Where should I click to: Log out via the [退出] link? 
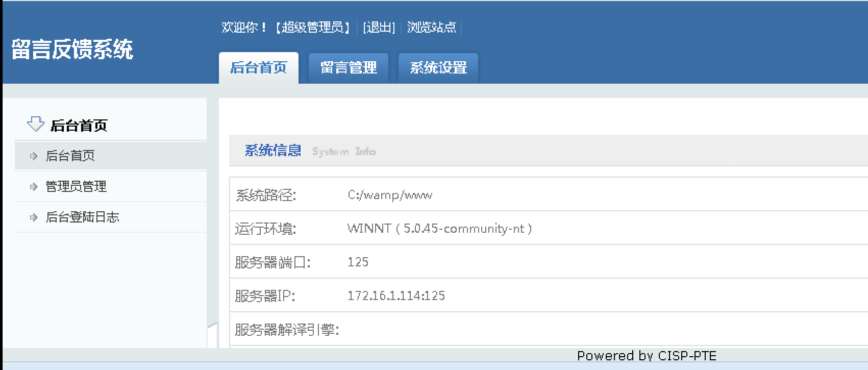coord(379,28)
